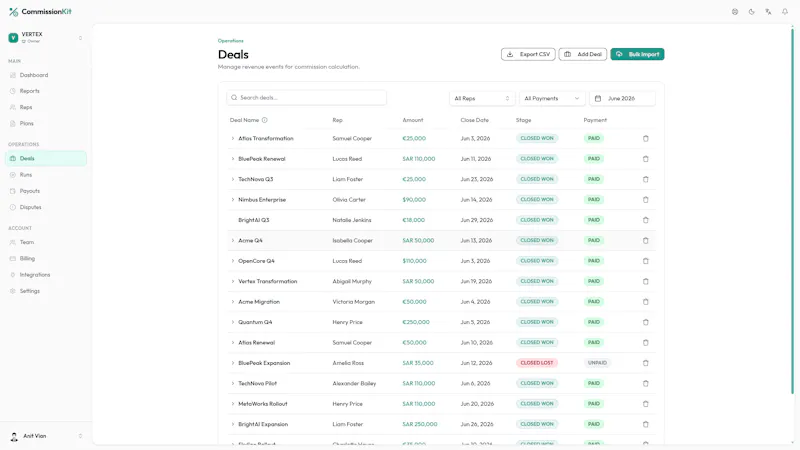The height and width of the screenshot is (450, 800).
Task: Delete the Atlas Transformation deal
Action: (x=645, y=138)
